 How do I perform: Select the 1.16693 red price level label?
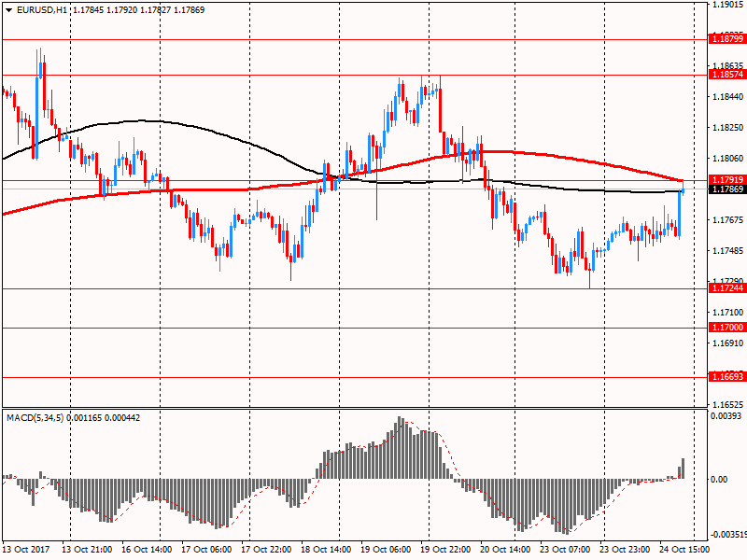[x=727, y=377]
